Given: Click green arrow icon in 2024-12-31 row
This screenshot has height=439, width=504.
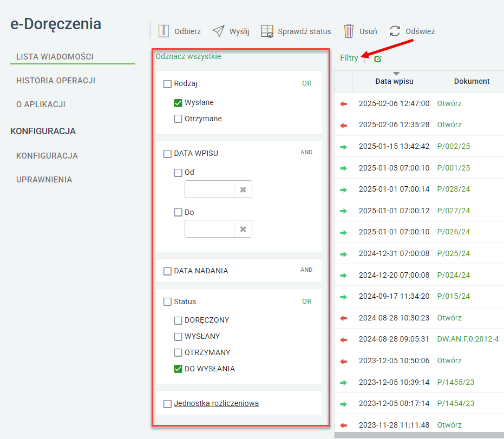Looking at the screenshot, I should pyautogui.click(x=344, y=254).
